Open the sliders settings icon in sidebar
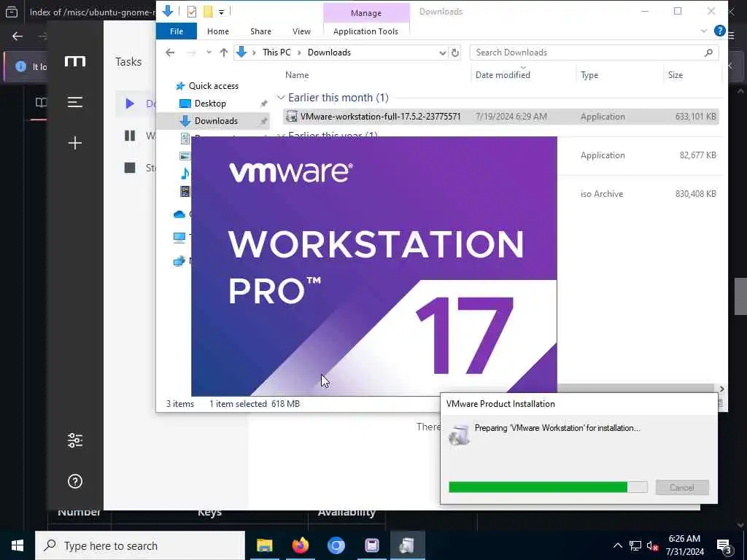Image resolution: width=747 pixels, height=560 pixels. [75, 440]
